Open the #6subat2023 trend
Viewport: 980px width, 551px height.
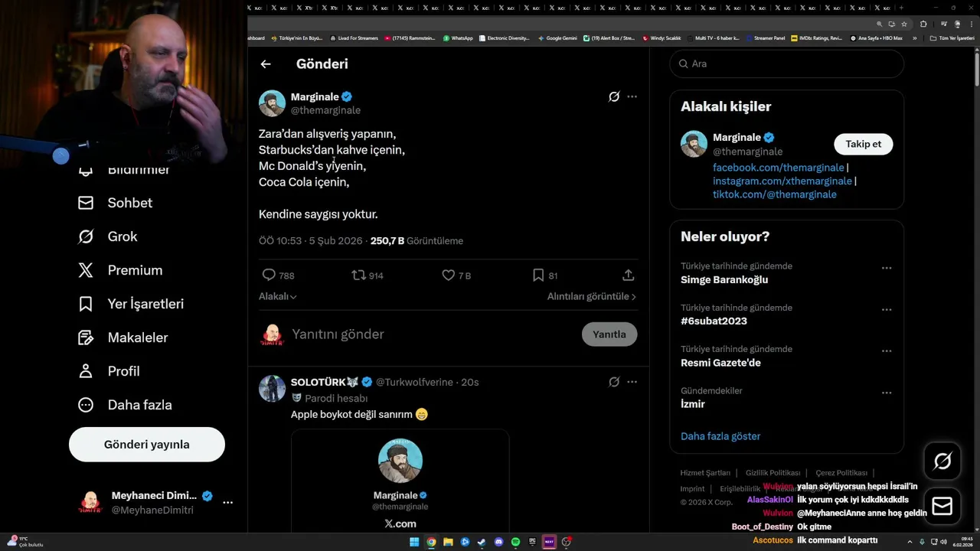coord(714,321)
